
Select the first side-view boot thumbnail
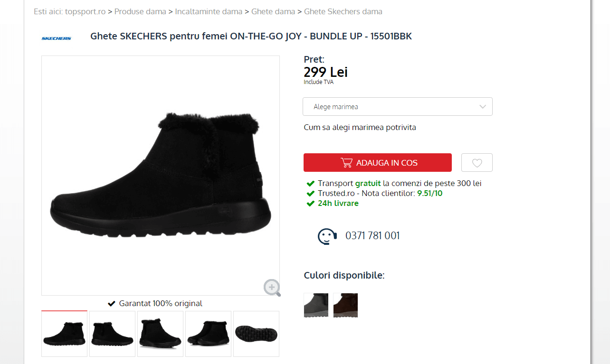pyautogui.click(x=64, y=334)
